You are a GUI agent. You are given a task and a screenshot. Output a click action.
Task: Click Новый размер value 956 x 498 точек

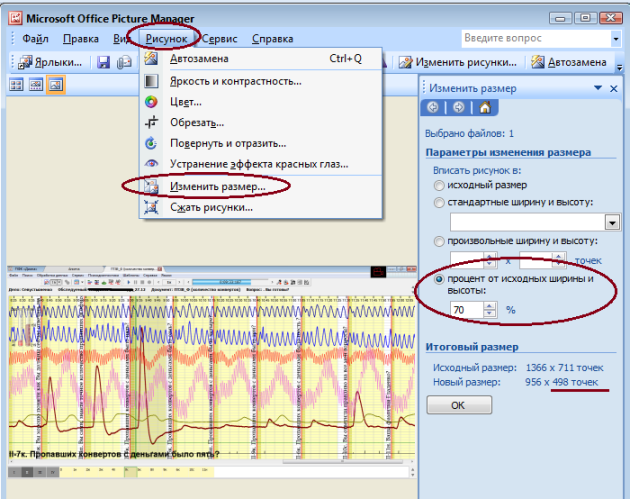point(562,382)
